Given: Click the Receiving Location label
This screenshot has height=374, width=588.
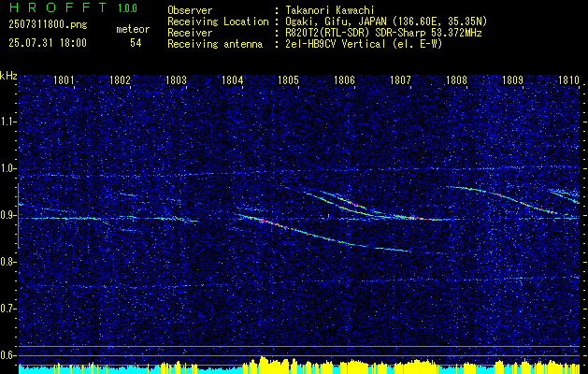Looking at the screenshot, I should pos(218,22).
